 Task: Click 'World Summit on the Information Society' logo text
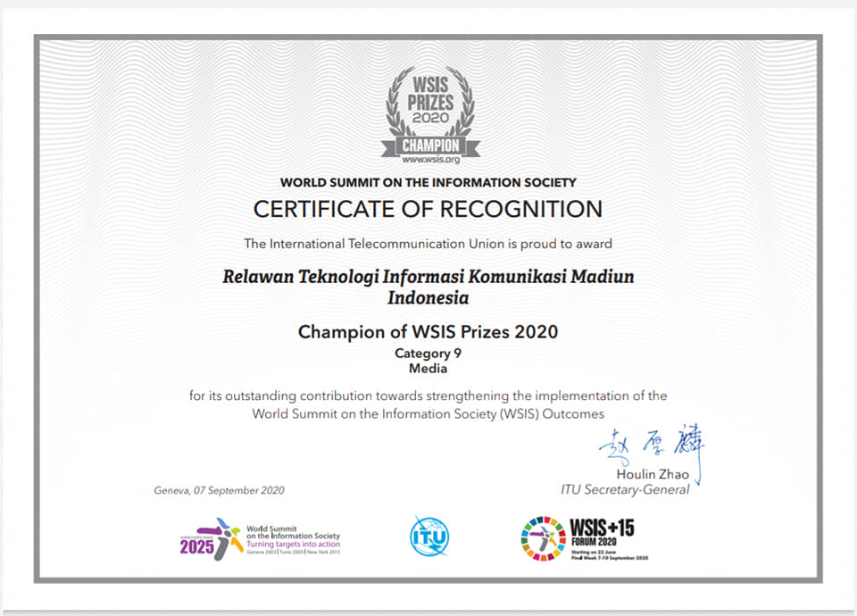(x=293, y=532)
